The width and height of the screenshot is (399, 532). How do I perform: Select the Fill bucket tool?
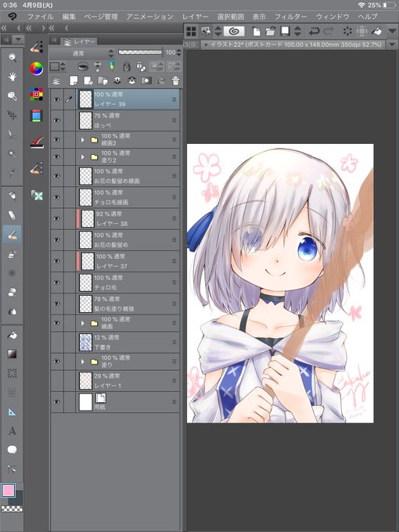tap(13, 335)
